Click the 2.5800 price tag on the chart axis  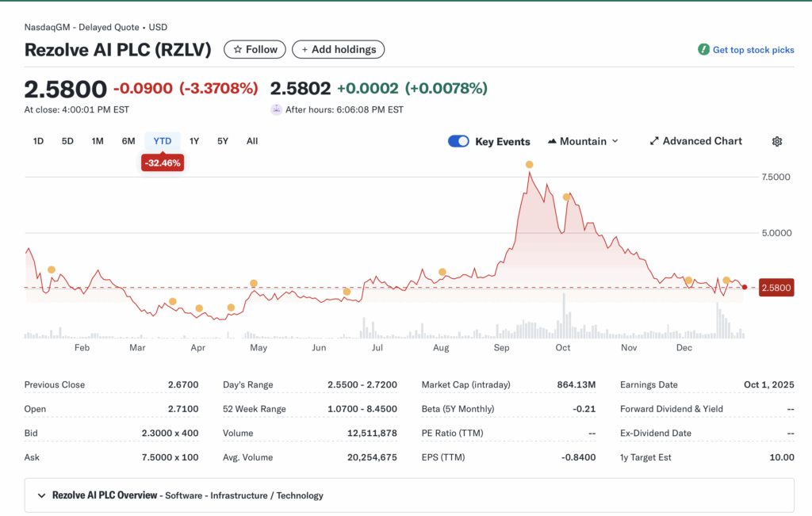pyautogui.click(x=776, y=288)
